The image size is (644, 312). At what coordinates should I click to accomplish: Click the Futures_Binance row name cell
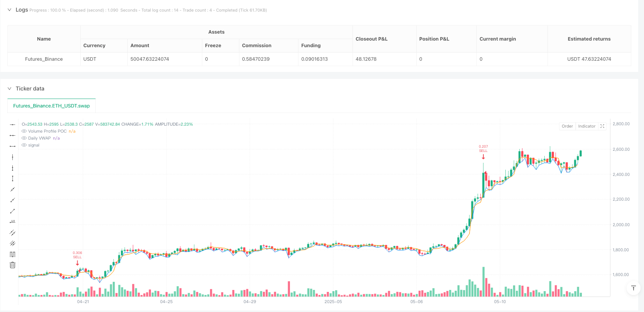pos(44,59)
